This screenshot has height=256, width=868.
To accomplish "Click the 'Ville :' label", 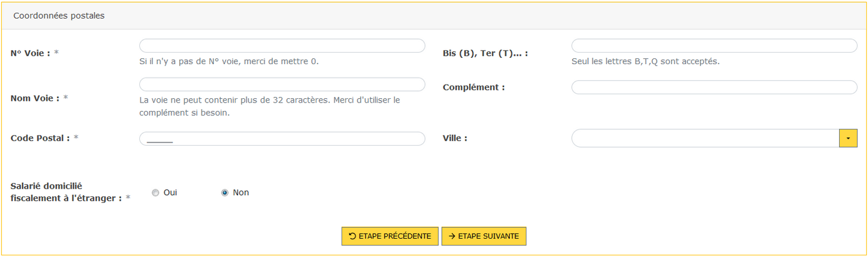I will point(455,138).
